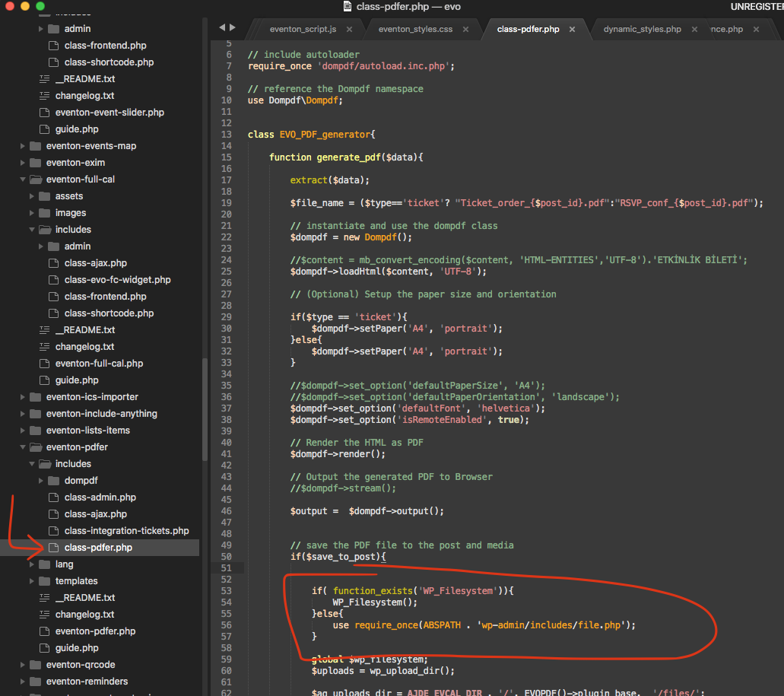
Task: Click the dompdf folder icon
Action: point(53,481)
